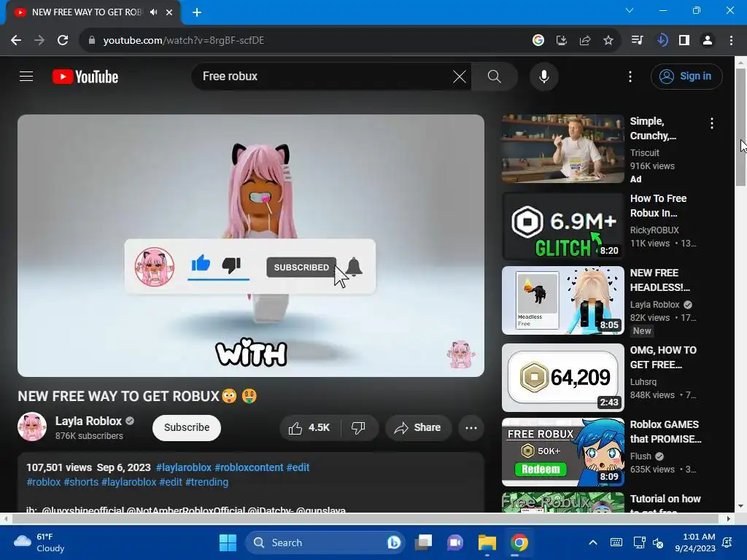Viewport: 747px width, 560px height.
Task: Open NEW FREE HEADLESS video thumbnail
Action: [x=562, y=300]
